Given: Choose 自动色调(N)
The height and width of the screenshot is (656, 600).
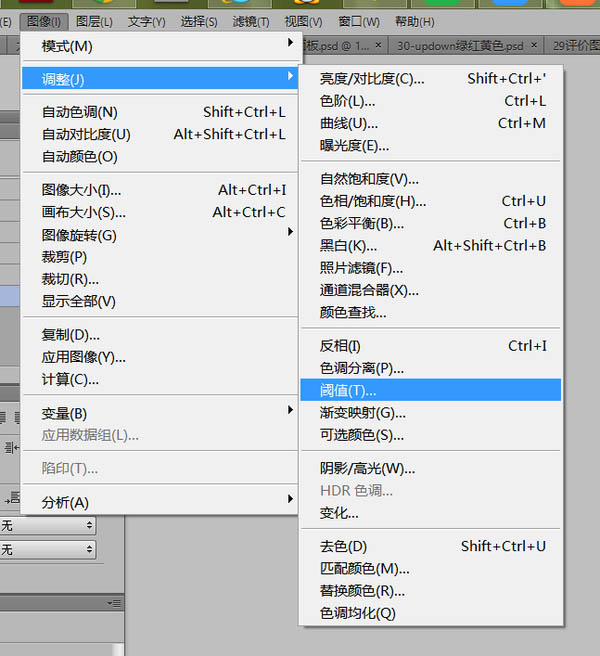Looking at the screenshot, I should [160, 112].
